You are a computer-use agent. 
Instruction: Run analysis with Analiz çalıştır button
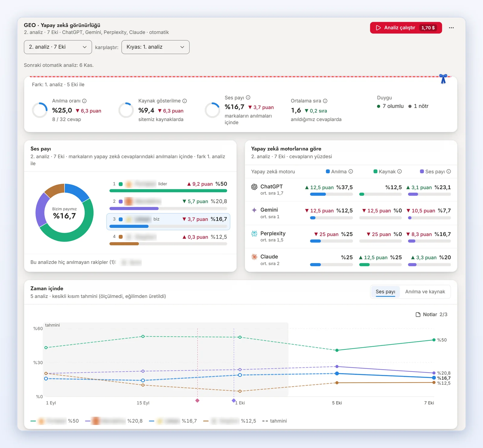coord(406,28)
